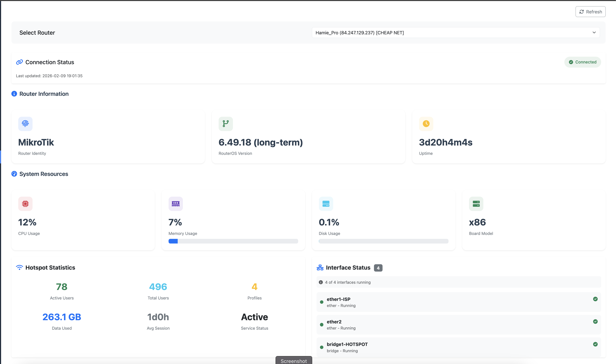Click the Interface Status count badge
This screenshot has width=616, height=364.
378,268
